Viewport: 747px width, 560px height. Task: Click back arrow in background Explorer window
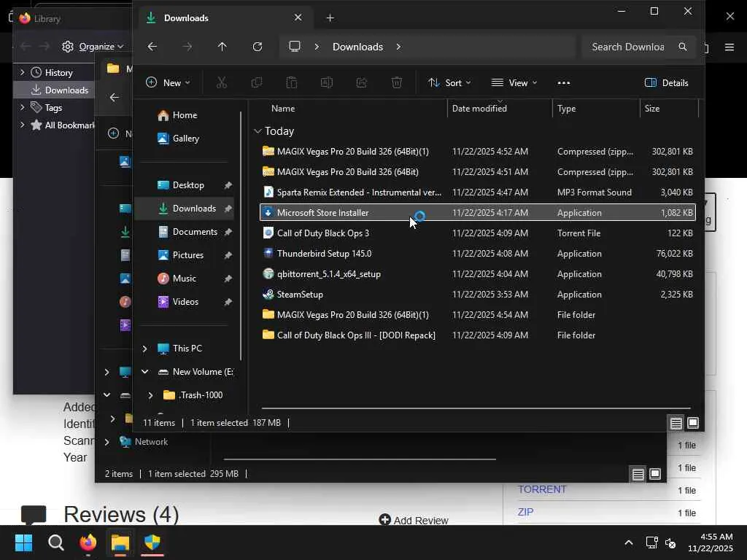[x=115, y=98]
